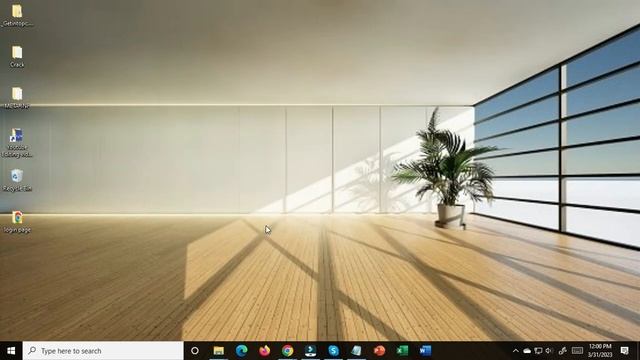Select the 'login page' Chrome shortcut
Viewport: 640px width, 360px height.
click(x=17, y=222)
